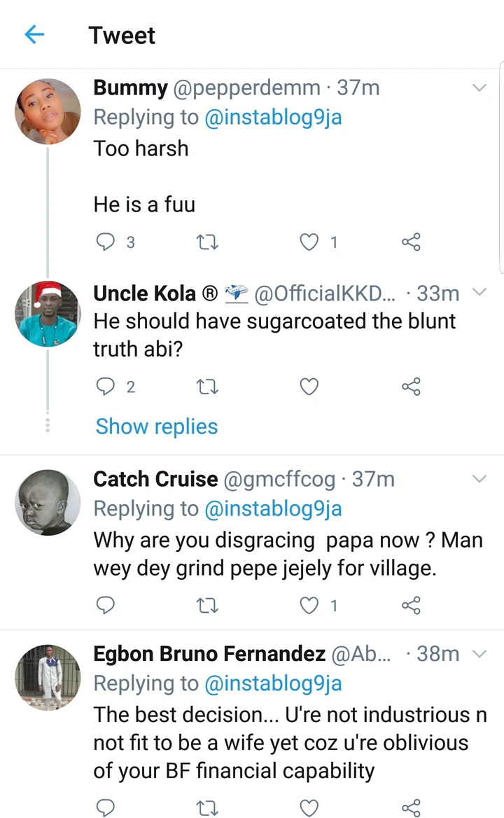Share Catch Cruise's tweet
Image resolution: width=504 pixels, height=818 pixels.
click(411, 605)
